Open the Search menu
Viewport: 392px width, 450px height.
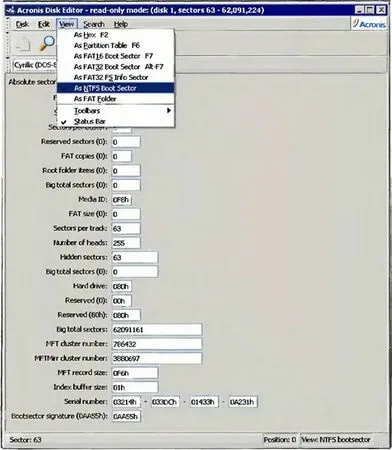click(94, 24)
